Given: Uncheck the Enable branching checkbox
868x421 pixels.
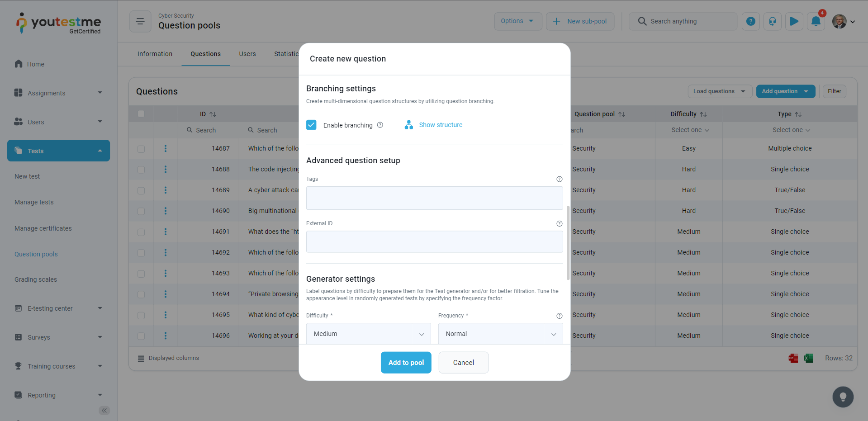Looking at the screenshot, I should click(x=312, y=125).
